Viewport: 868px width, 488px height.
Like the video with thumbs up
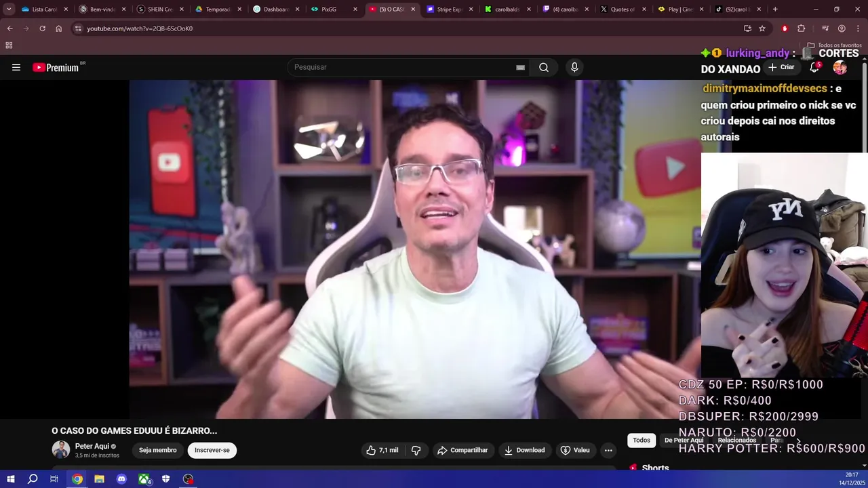(x=382, y=450)
